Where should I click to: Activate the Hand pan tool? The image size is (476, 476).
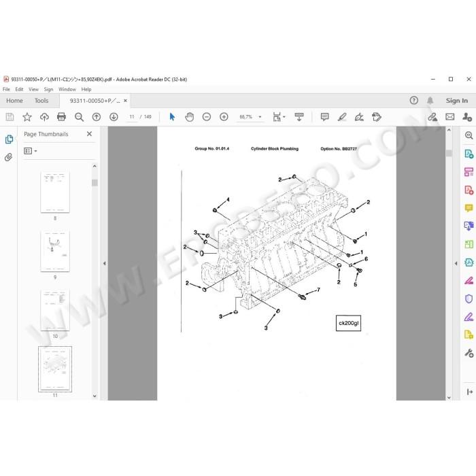(x=190, y=117)
